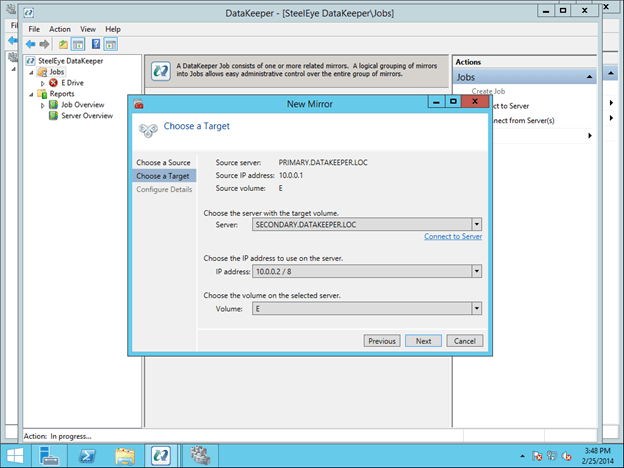Expand the E Drive tree node

pos(43,83)
